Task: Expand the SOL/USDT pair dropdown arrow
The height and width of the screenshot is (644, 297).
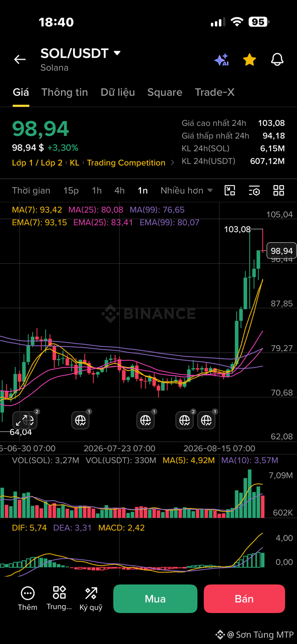Action: pyautogui.click(x=117, y=53)
